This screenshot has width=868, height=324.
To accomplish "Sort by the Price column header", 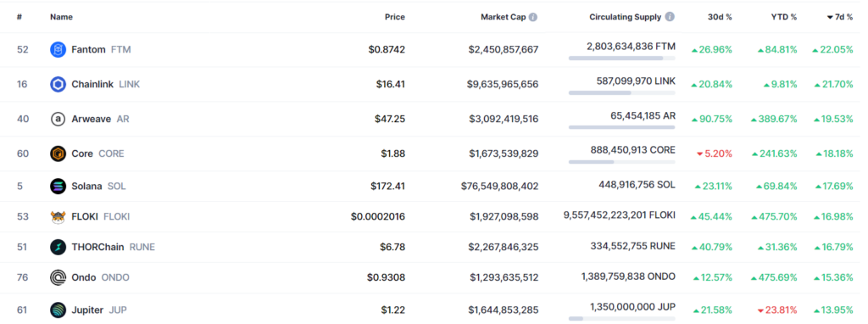I will point(395,17).
